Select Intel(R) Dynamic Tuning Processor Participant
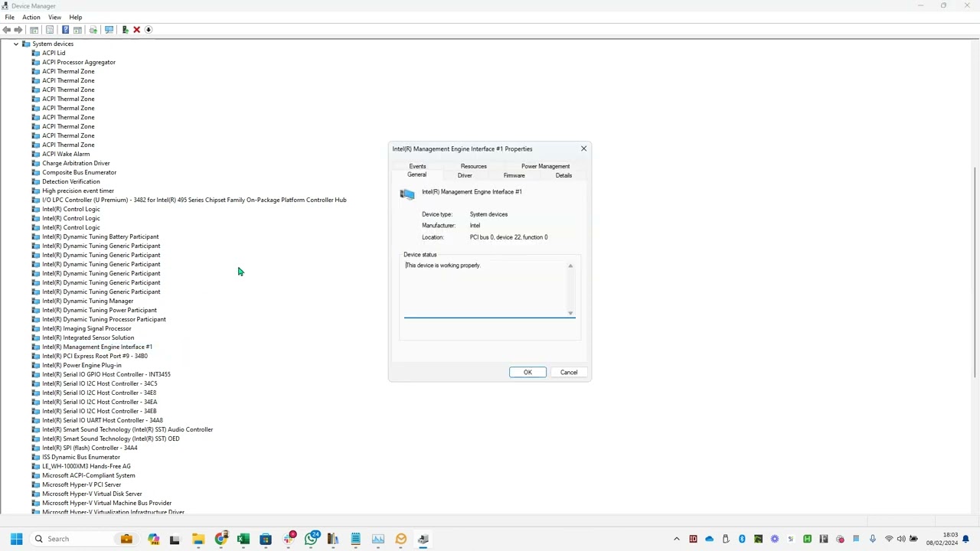Screen dimensions: 980x551 point(104,319)
